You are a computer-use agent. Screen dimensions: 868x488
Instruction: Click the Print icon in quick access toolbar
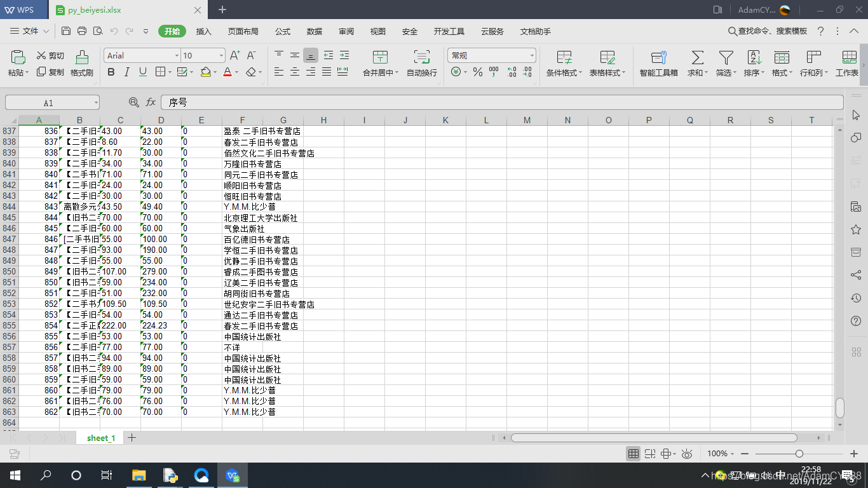(82, 31)
